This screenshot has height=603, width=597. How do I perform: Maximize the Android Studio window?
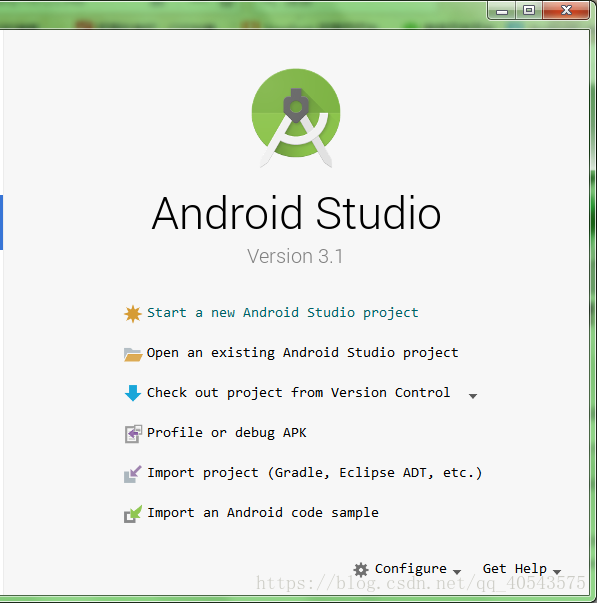[x=529, y=10]
